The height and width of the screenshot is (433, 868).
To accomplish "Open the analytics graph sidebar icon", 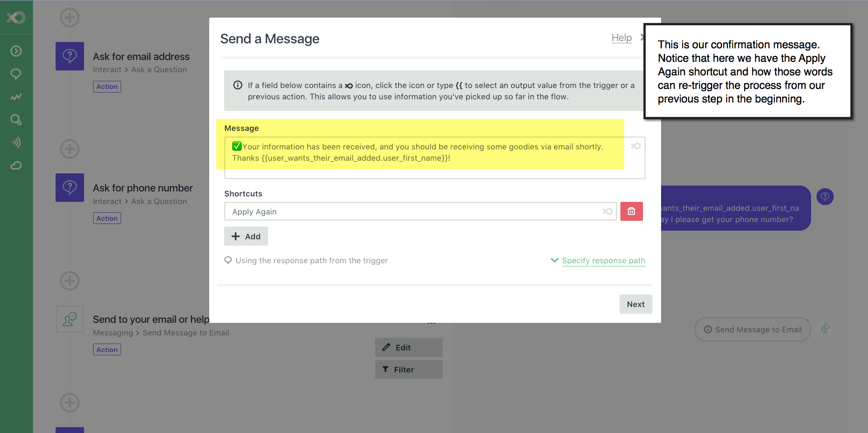I will [x=16, y=97].
